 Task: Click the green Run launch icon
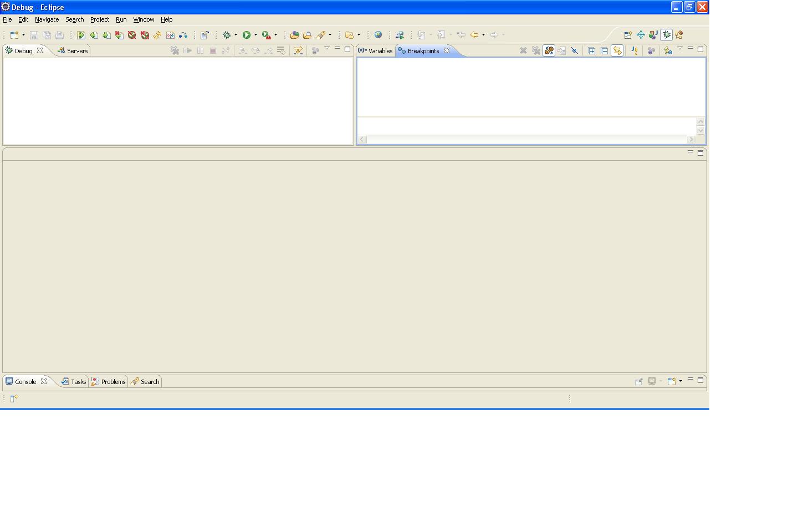247,35
